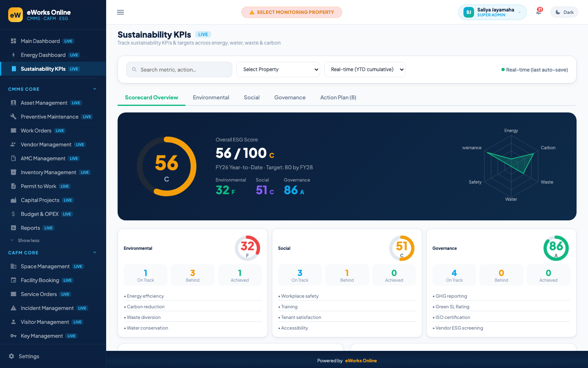Image resolution: width=588 pixels, height=368 pixels.
Task: Click the Incident Management warning icon
Action: [13, 308]
